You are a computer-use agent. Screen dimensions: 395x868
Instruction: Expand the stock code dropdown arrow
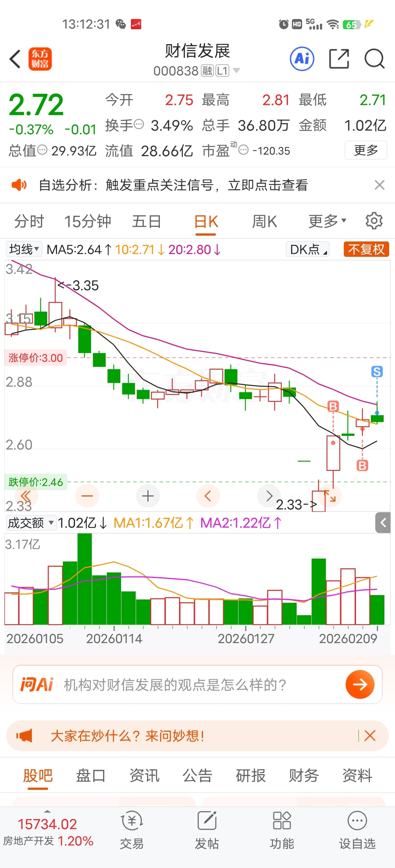tap(236, 70)
